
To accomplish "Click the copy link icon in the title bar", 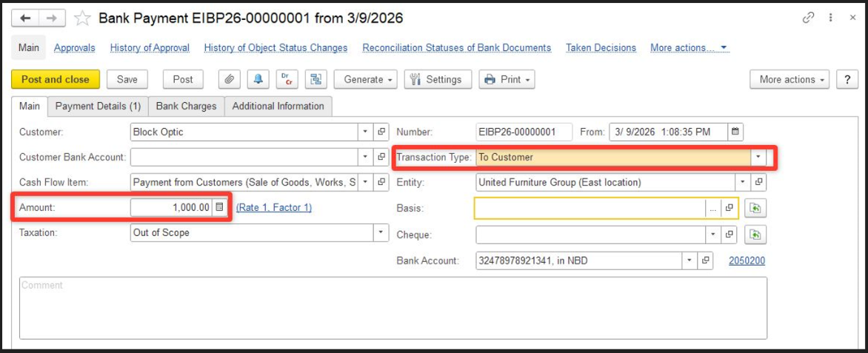I will (809, 18).
